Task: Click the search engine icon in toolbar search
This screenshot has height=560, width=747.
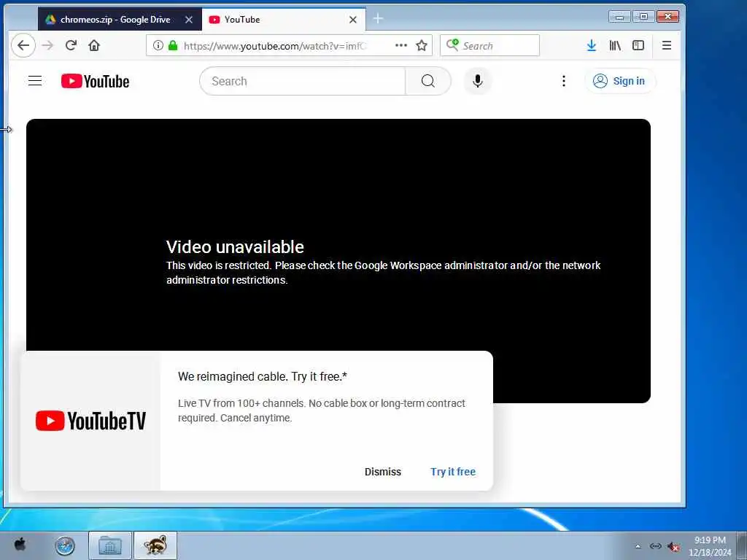Action: (x=452, y=45)
